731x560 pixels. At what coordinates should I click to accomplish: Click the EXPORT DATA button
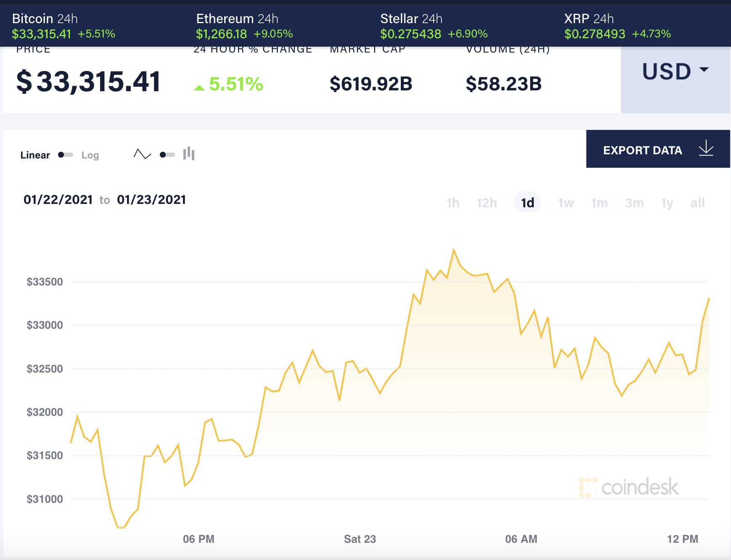click(x=643, y=150)
